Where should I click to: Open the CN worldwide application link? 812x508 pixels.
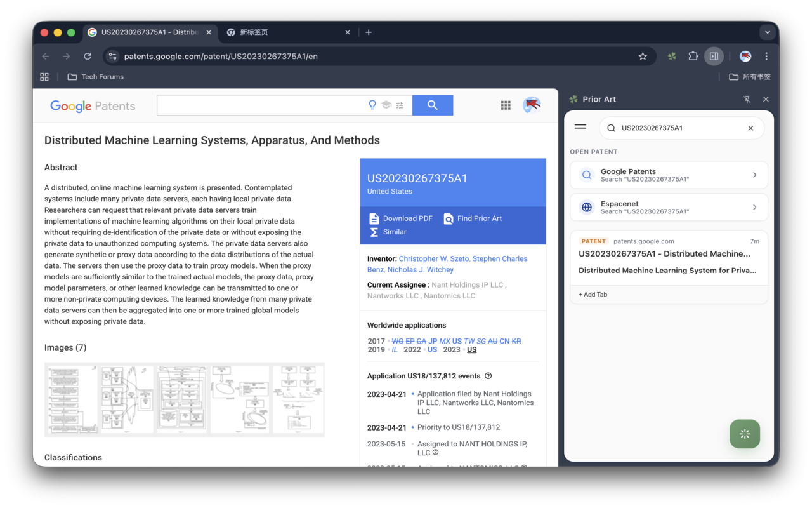(x=504, y=341)
